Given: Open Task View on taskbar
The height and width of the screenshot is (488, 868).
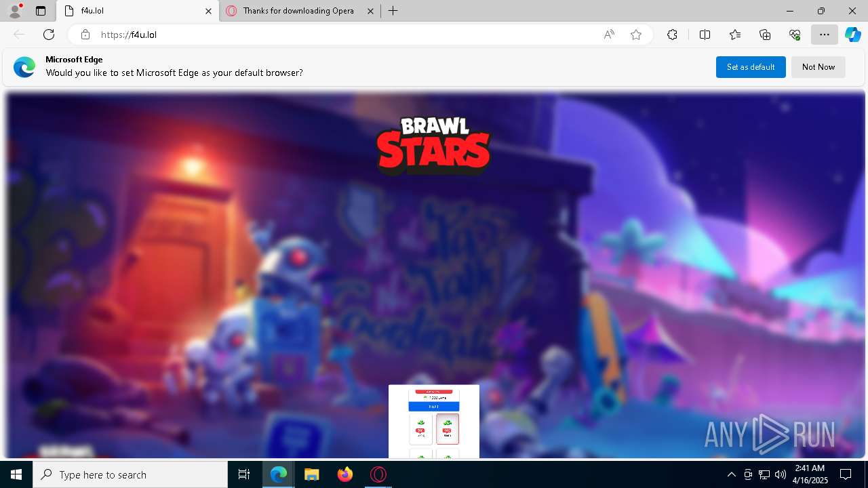Looking at the screenshot, I should click(x=244, y=474).
